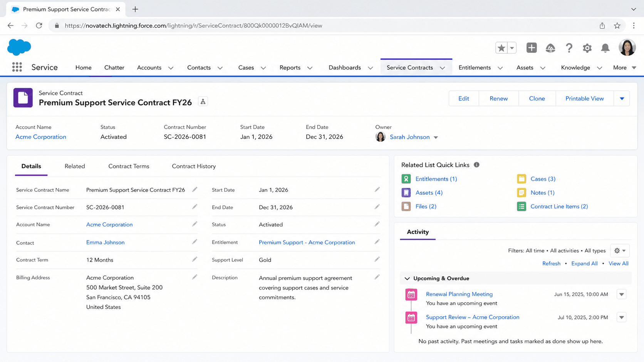The image size is (644, 362).
Task: Click the Renew button
Action: pos(499,98)
